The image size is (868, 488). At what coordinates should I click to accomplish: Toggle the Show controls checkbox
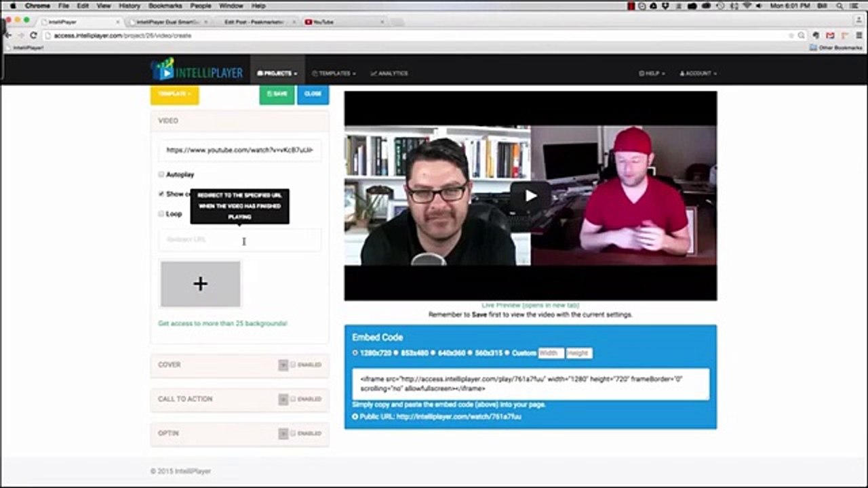[x=161, y=194]
